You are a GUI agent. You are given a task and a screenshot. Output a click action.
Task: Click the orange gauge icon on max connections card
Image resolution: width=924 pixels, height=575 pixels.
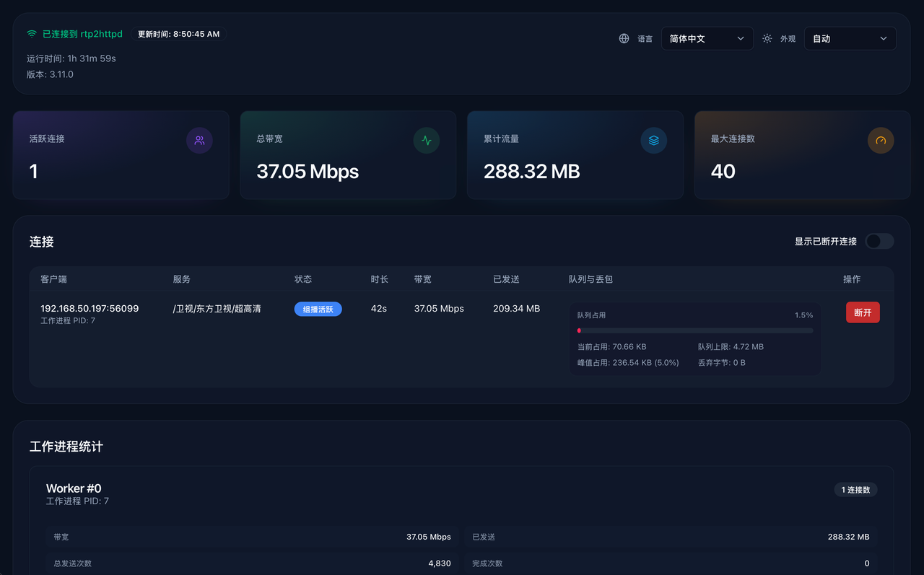pyautogui.click(x=881, y=141)
